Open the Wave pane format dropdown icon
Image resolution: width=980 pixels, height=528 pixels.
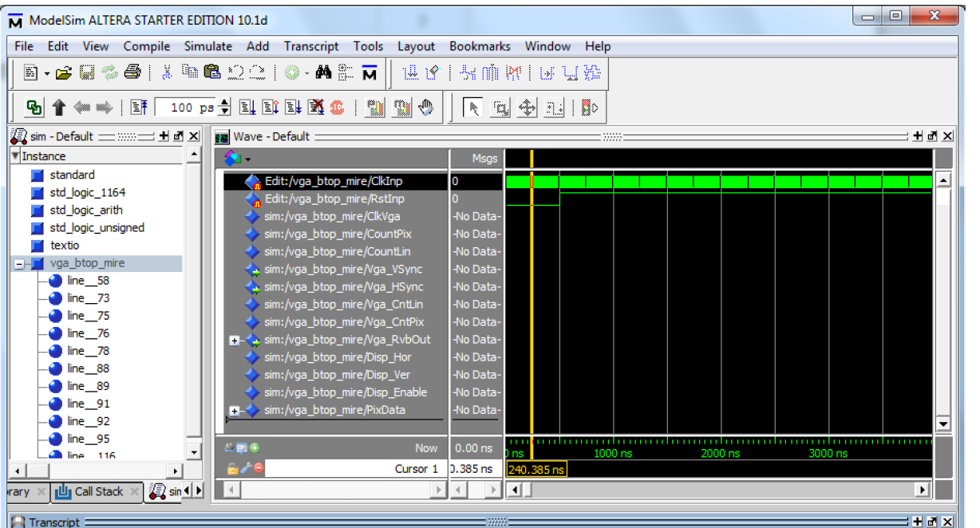coord(236,159)
